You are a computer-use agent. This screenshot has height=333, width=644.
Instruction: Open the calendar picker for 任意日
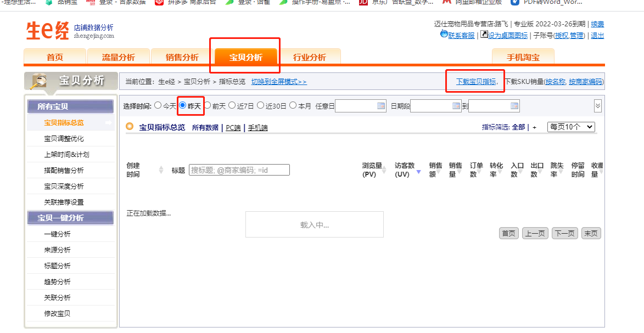pos(381,106)
